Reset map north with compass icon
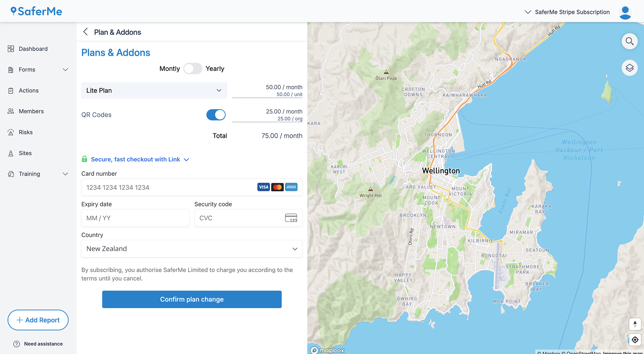 pyautogui.click(x=635, y=324)
